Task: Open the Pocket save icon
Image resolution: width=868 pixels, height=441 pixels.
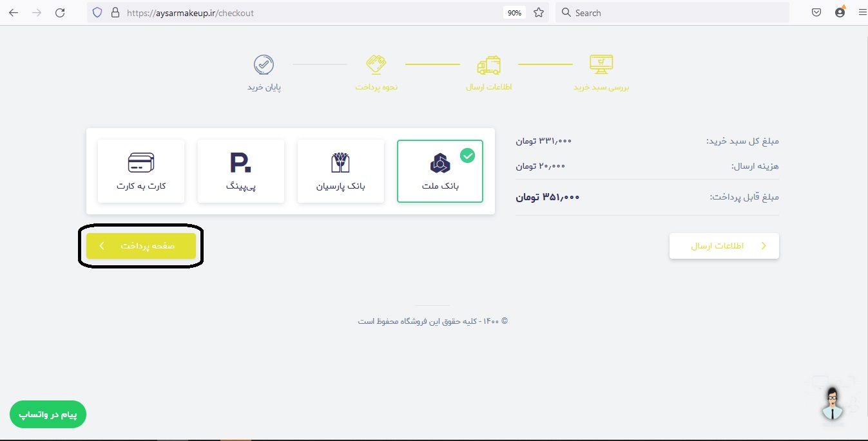Action: (816, 12)
